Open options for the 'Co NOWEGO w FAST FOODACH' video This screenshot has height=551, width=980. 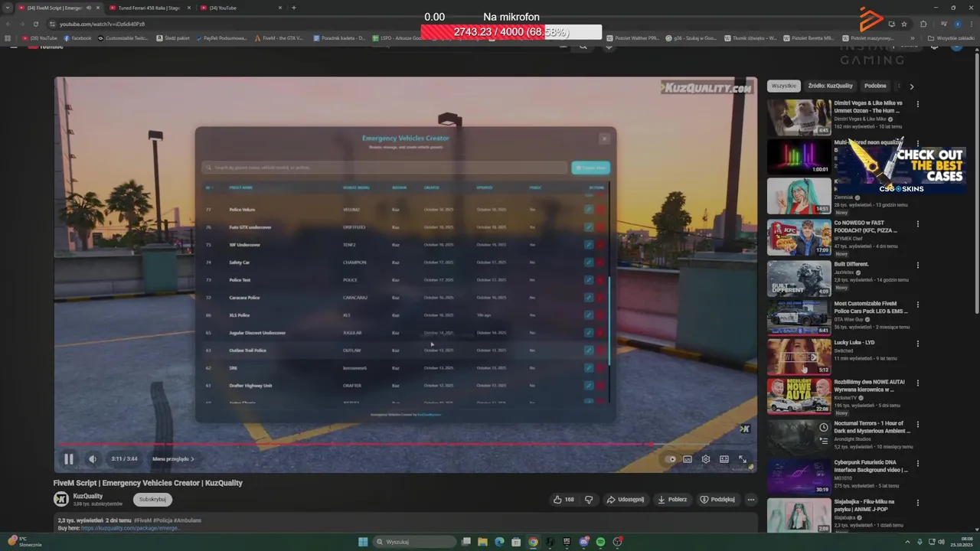pos(918,224)
